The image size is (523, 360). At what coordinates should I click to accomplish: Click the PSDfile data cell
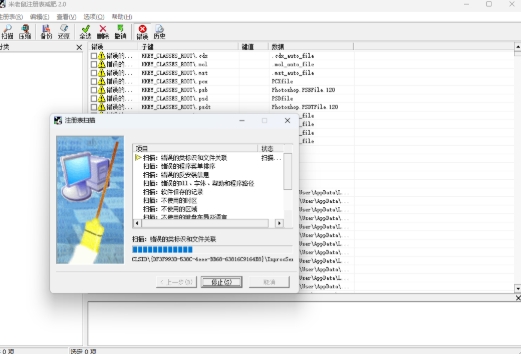coord(282,98)
